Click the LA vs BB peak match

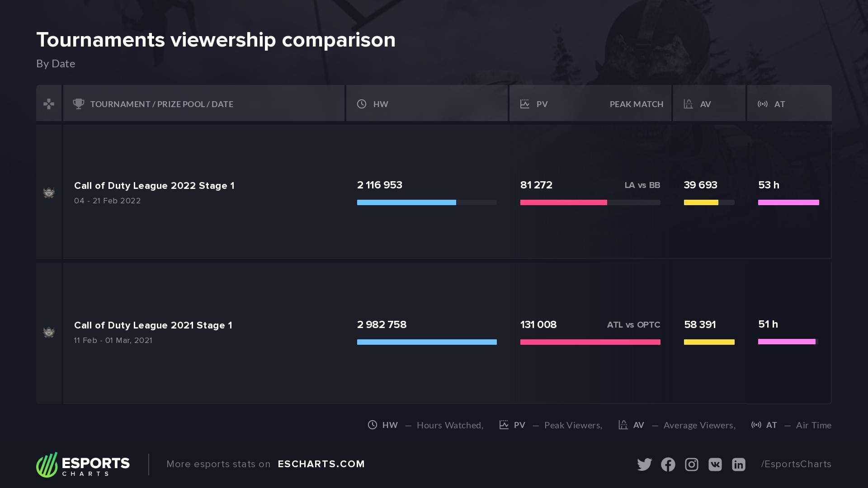point(642,185)
